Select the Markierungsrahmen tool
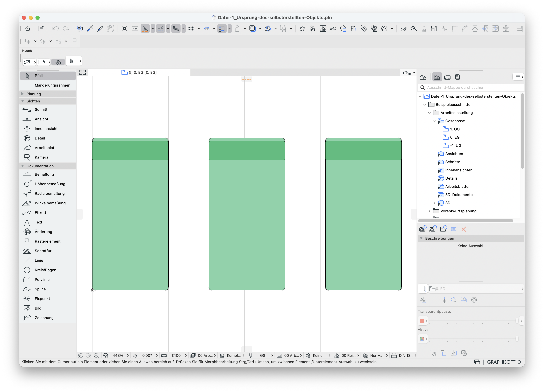This screenshot has width=544, height=392. pyautogui.click(x=48, y=85)
